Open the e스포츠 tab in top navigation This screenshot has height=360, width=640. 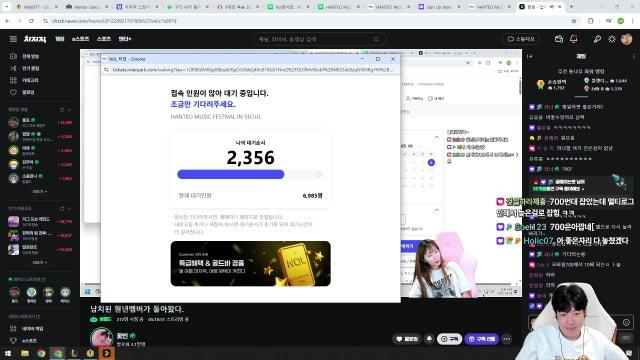[x=80, y=39]
